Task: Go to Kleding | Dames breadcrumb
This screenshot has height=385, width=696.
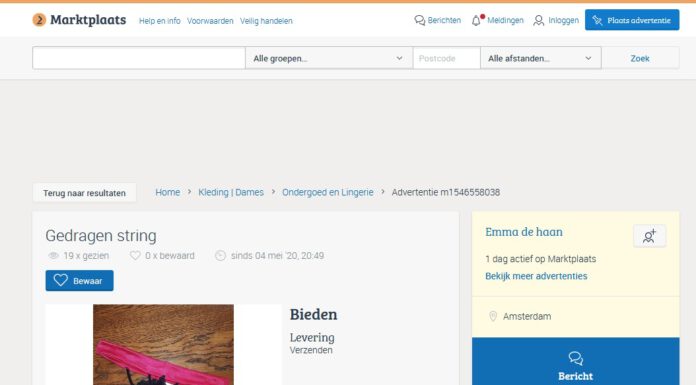Action: (x=231, y=192)
